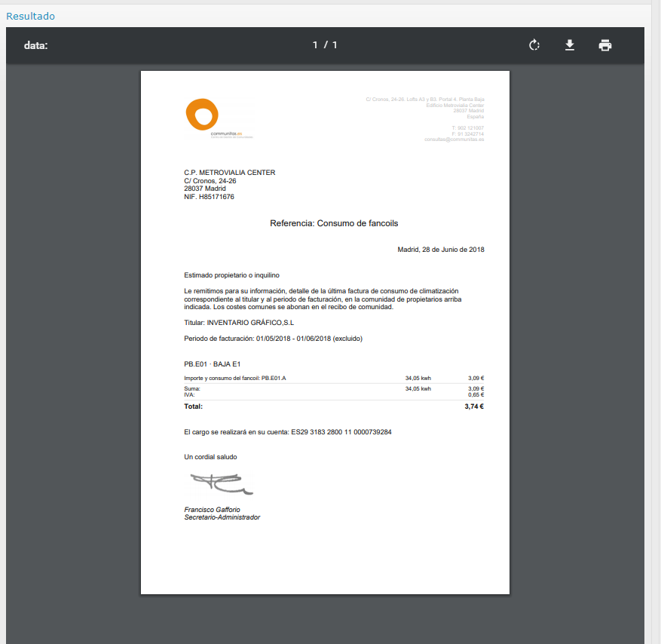661x644 pixels.
Task: Rotate the PDF document clockwise
Action: [534, 45]
